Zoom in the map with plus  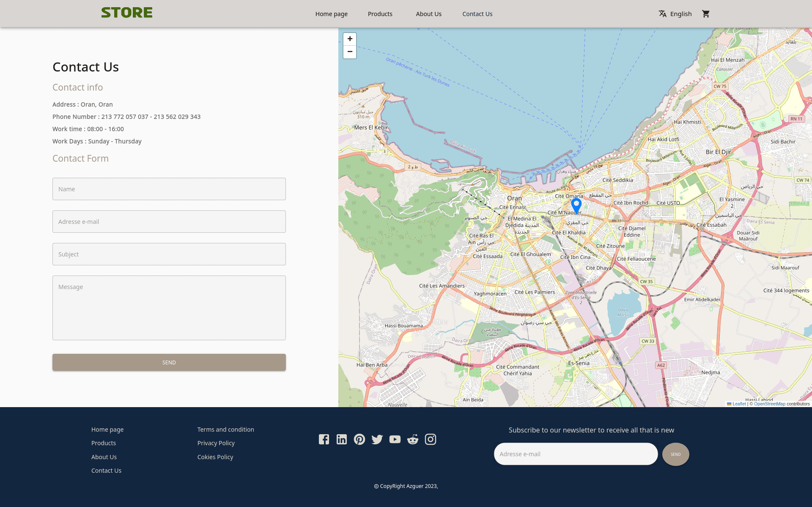click(350, 39)
